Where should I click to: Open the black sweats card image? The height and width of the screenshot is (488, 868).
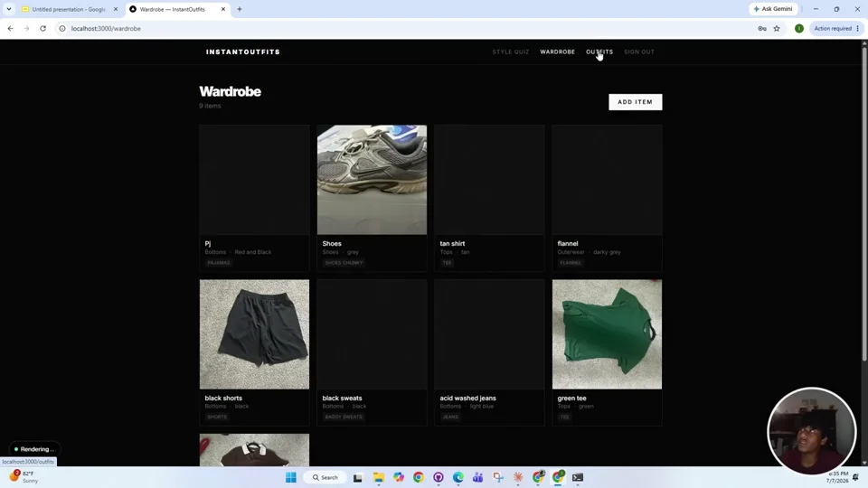pyautogui.click(x=372, y=334)
